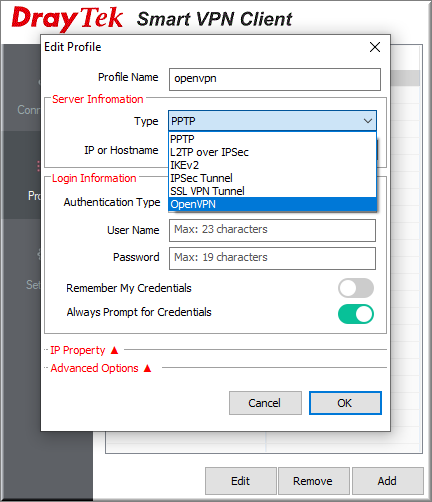This screenshot has width=432, height=502.
Task: Expand Advanced Options triangle icon
Action: 147,368
